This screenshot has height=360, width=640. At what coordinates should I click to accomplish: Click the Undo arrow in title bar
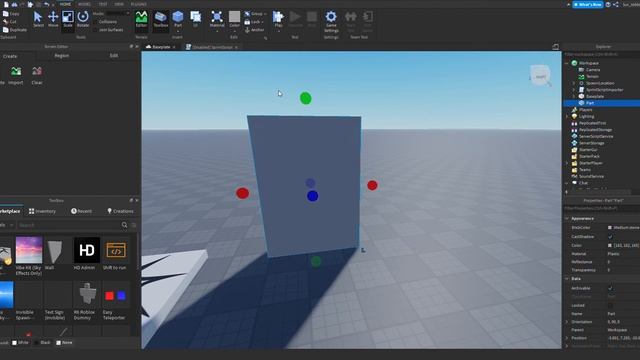point(47,4)
